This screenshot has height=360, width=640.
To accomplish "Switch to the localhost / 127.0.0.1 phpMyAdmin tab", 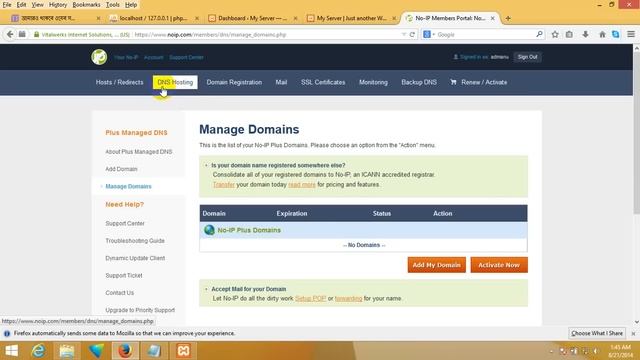I will pos(154,18).
